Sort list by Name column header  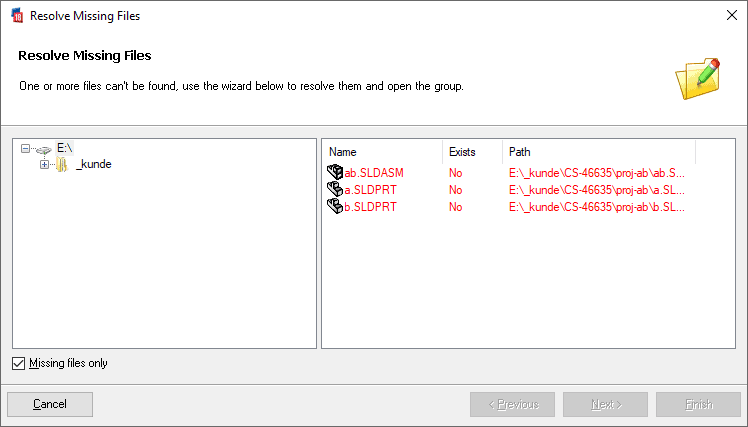pyautogui.click(x=385, y=152)
